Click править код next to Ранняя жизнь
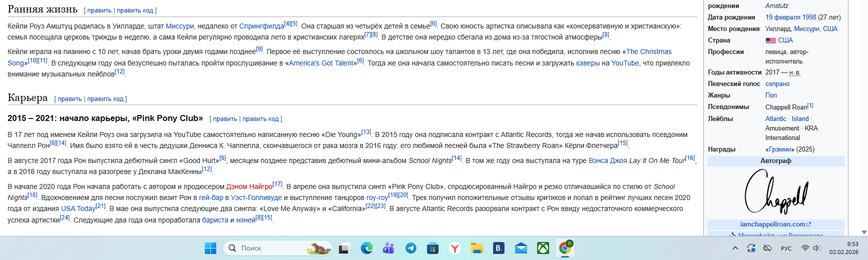Viewport: 868px width, 260px height. point(135,10)
